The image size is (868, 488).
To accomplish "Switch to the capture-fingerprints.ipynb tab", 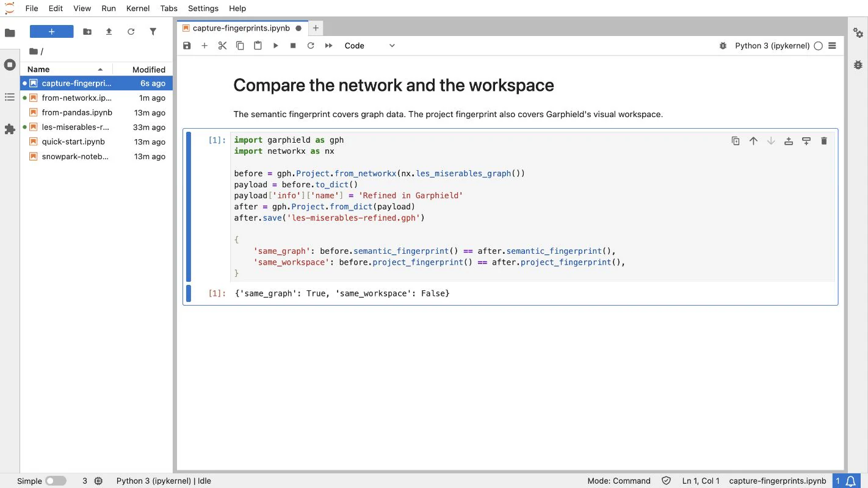I will (x=241, y=28).
